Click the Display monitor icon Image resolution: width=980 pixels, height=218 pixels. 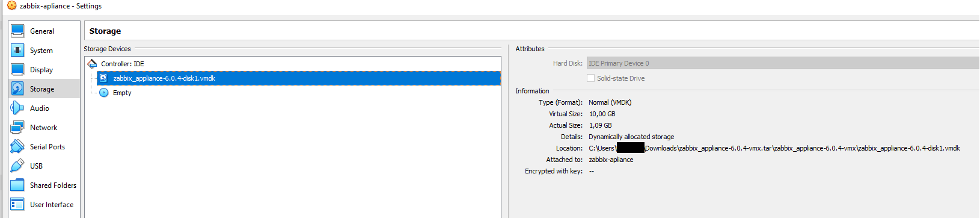click(17, 69)
